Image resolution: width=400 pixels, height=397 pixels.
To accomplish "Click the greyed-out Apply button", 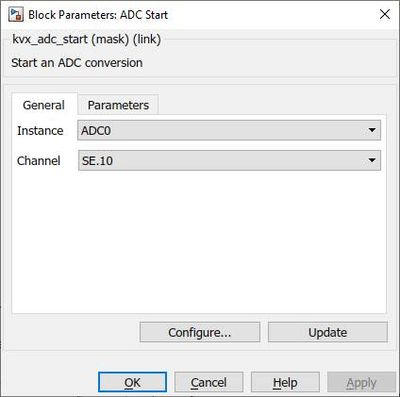I will pos(361,382).
